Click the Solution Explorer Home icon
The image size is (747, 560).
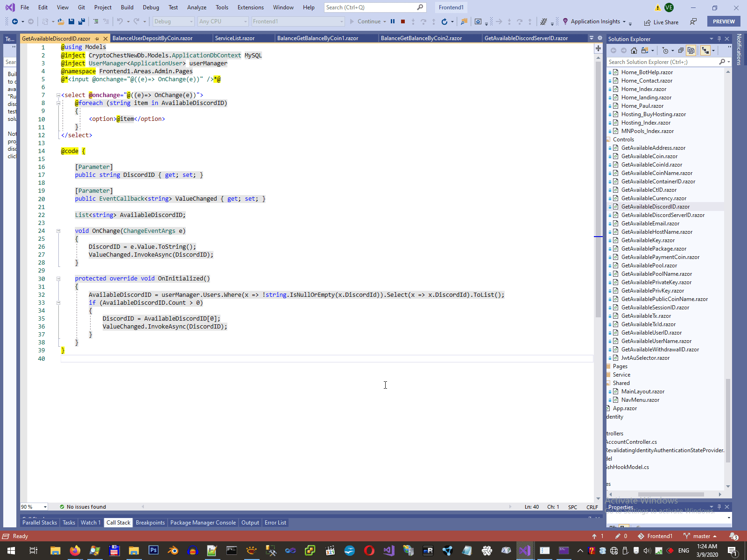(x=634, y=50)
